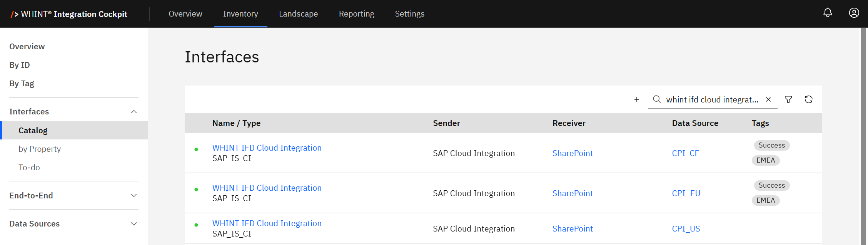The image size is (868, 245).
Task: Open the Settings top tab
Action: [410, 14]
